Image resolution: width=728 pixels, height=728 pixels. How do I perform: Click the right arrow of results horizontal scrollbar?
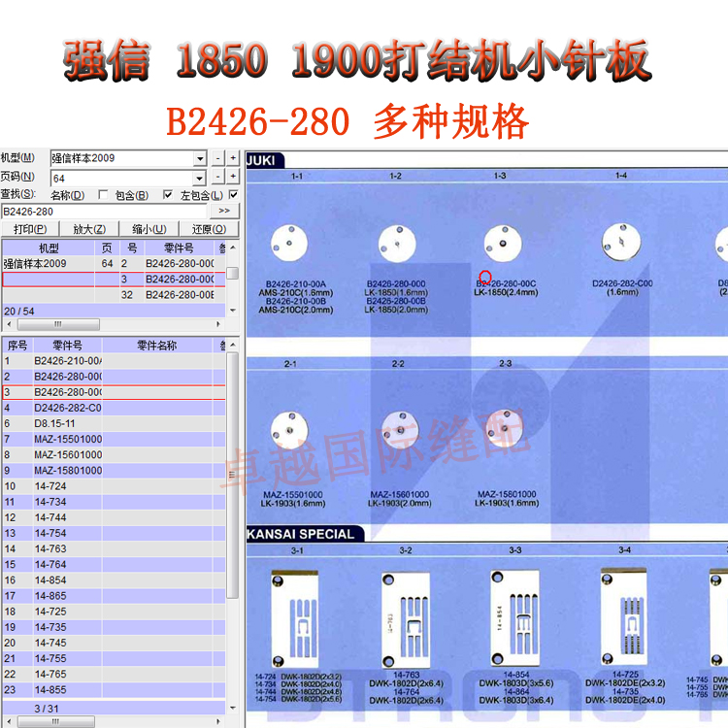pyautogui.click(x=218, y=324)
